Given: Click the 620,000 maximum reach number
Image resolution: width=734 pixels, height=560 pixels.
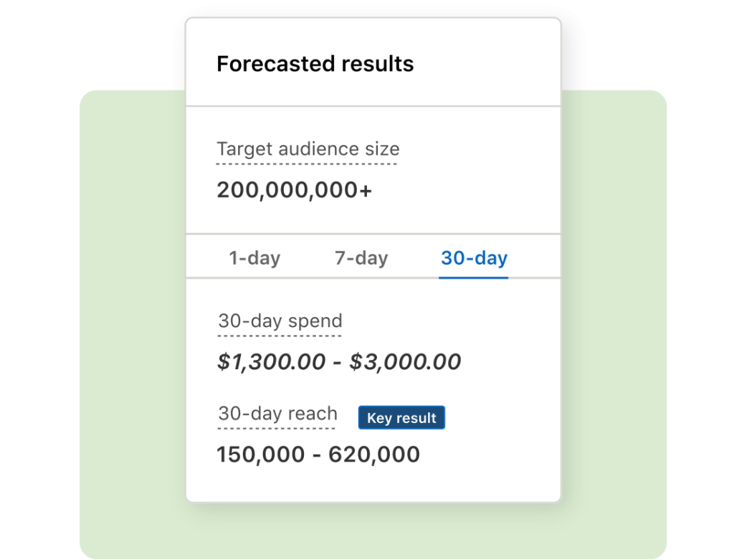Looking at the screenshot, I should tap(374, 455).
